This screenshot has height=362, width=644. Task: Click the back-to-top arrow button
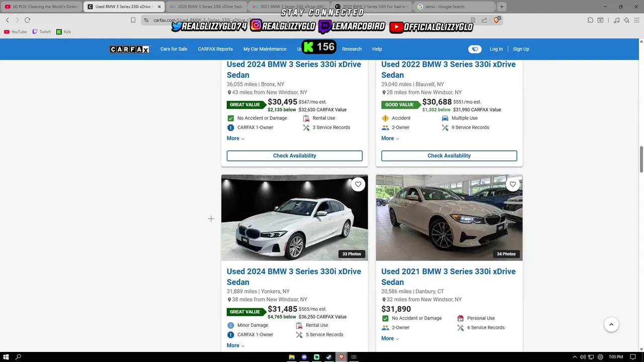[x=611, y=324]
